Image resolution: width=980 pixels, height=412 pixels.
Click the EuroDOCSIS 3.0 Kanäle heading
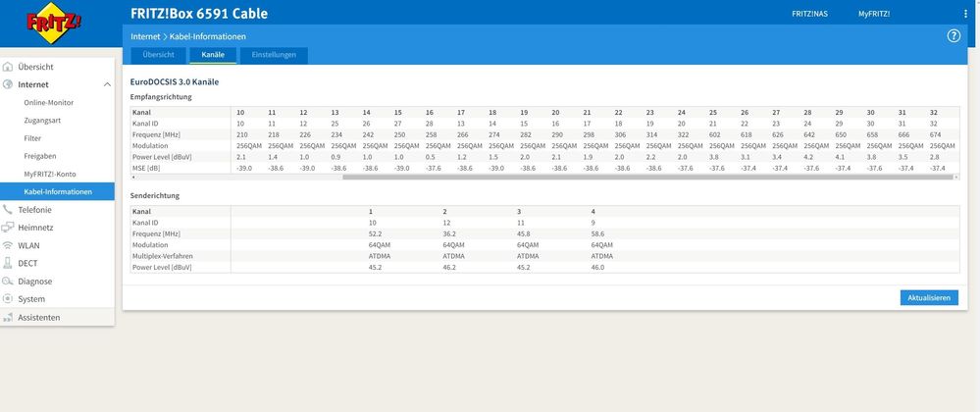point(175,81)
